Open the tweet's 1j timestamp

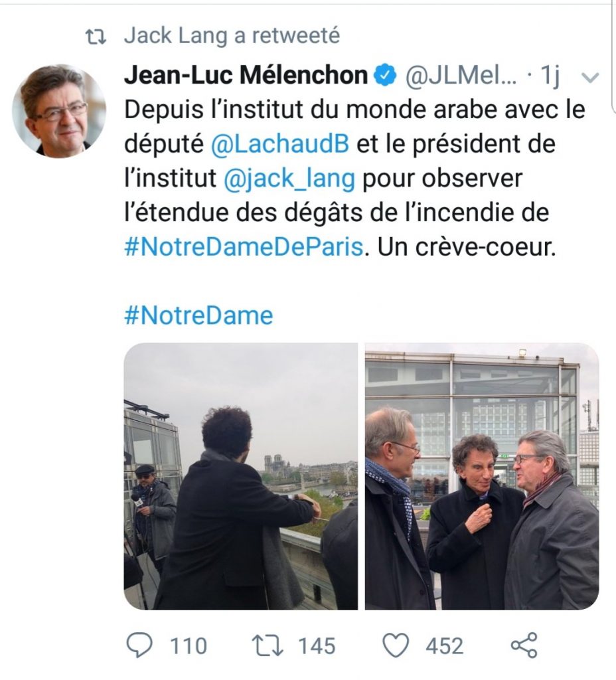[550, 77]
